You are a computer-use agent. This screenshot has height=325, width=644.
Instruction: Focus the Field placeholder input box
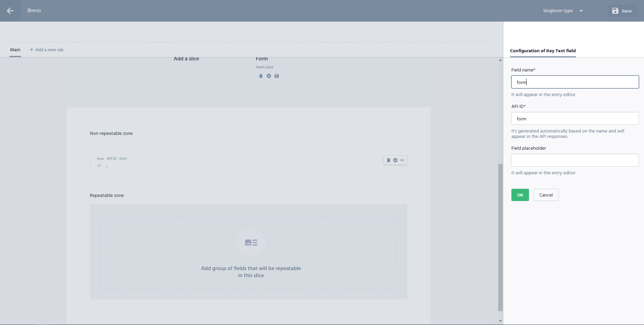[575, 160]
